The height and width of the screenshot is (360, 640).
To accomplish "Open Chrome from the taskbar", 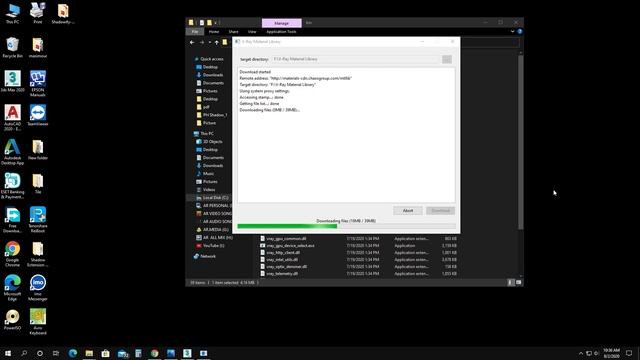I will pos(154,353).
